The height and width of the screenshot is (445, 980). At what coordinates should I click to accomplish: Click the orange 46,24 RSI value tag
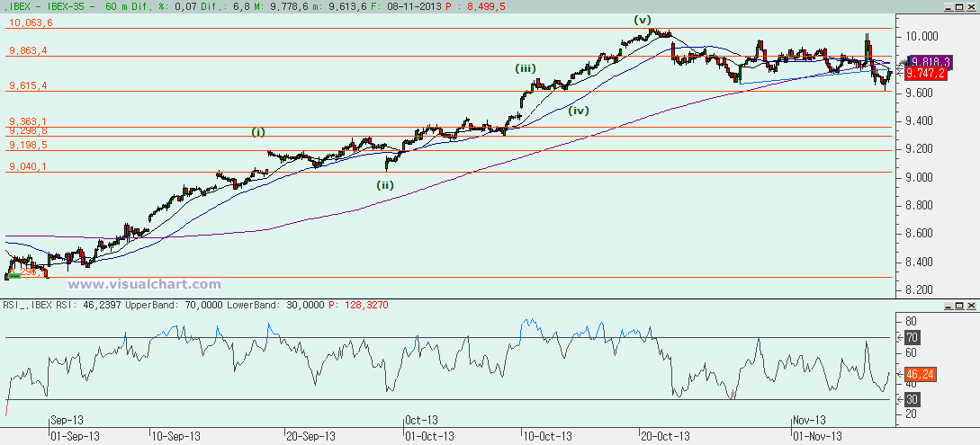click(x=920, y=375)
